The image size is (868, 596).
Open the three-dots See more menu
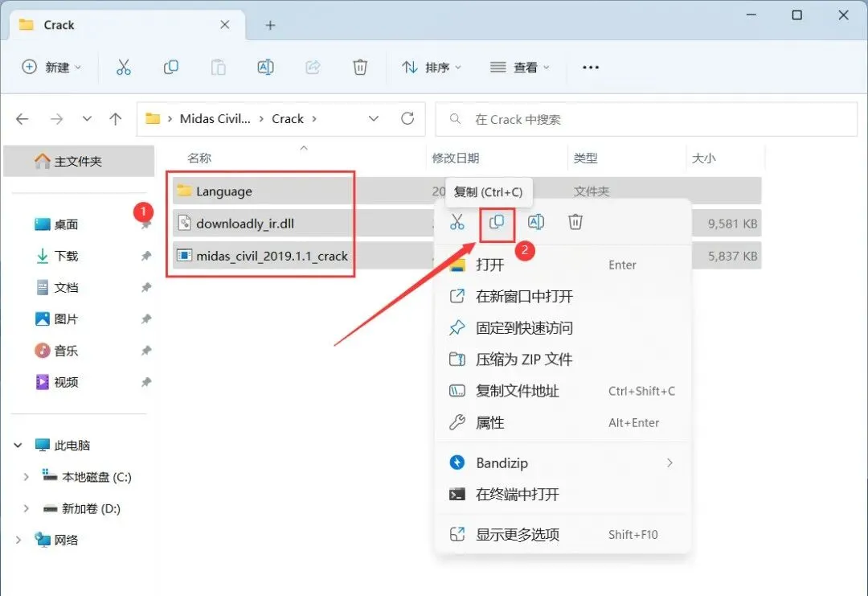click(x=591, y=67)
